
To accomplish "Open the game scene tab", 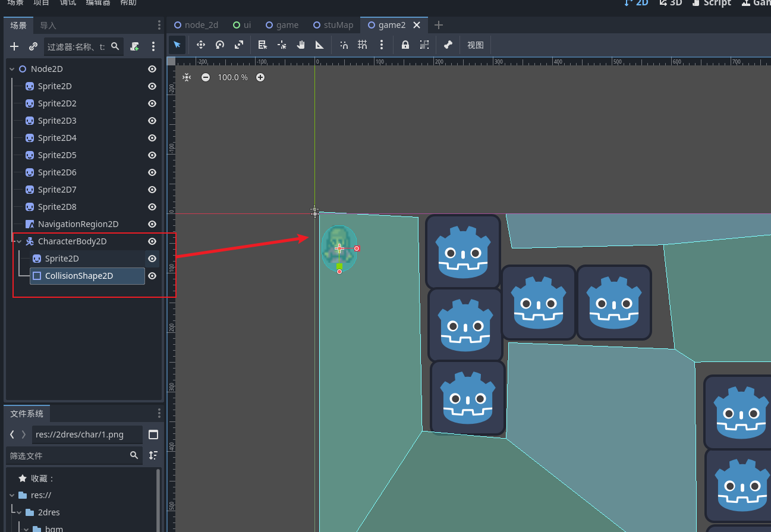I will pos(282,25).
